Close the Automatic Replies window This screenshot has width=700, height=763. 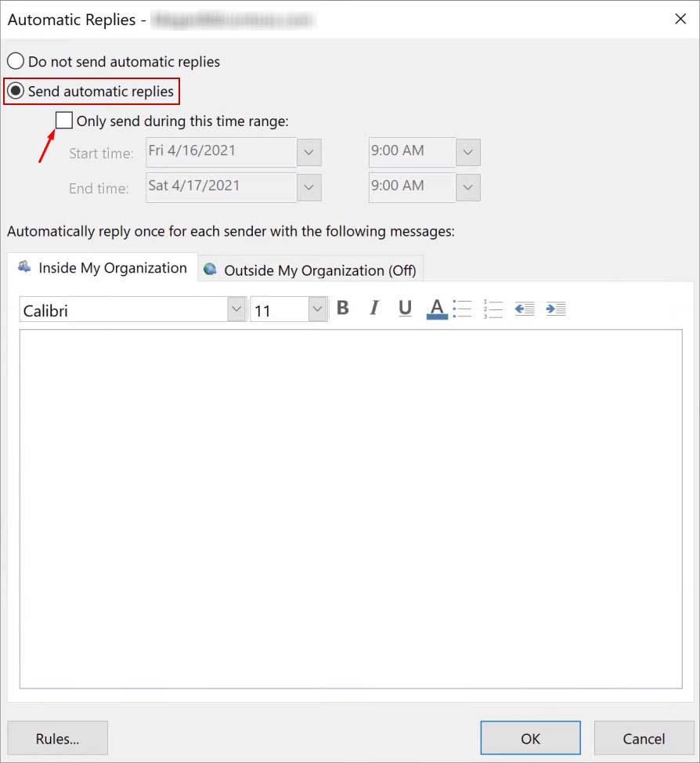pos(680,19)
